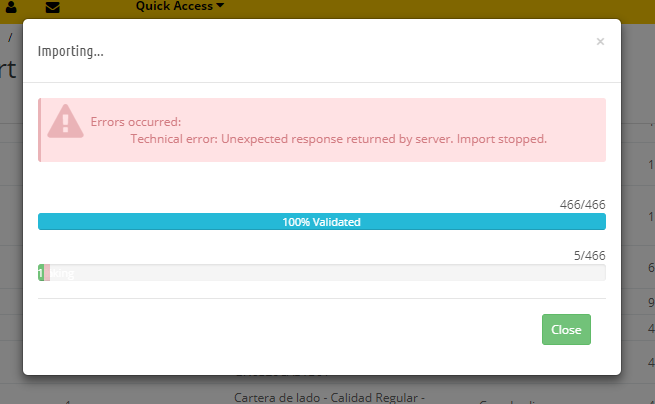Screen dimensions: 655x404
Task: Click the empty gray area of import bar
Action: 330,273
